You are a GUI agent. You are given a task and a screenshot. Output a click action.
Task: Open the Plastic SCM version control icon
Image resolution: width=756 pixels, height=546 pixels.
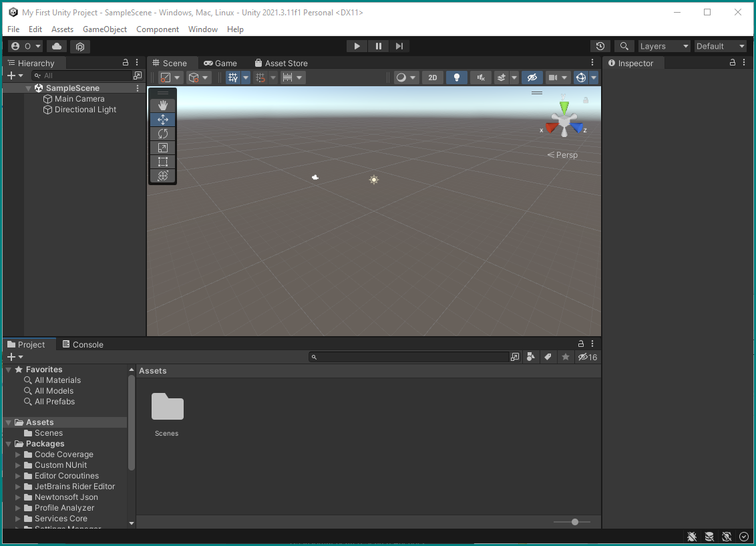pos(80,46)
